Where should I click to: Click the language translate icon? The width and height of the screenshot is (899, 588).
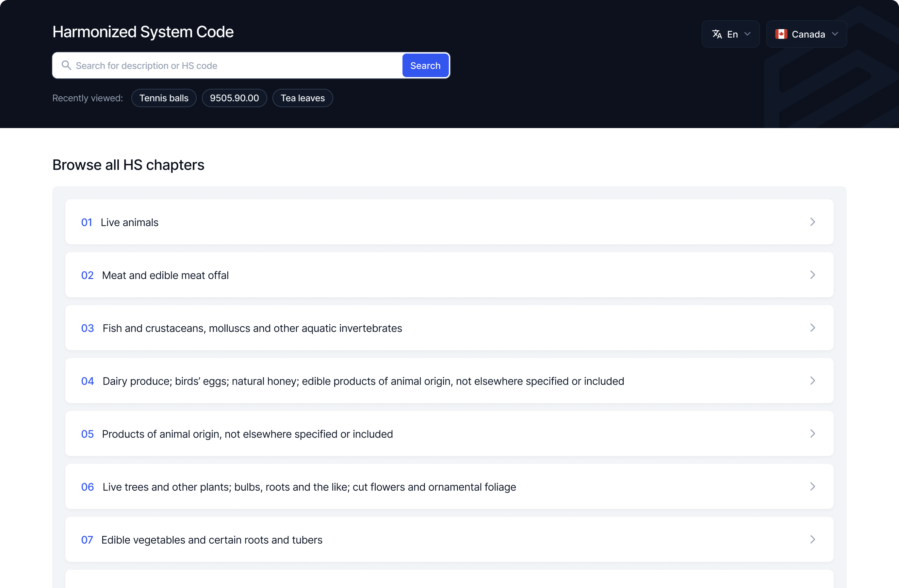click(717, 34)
